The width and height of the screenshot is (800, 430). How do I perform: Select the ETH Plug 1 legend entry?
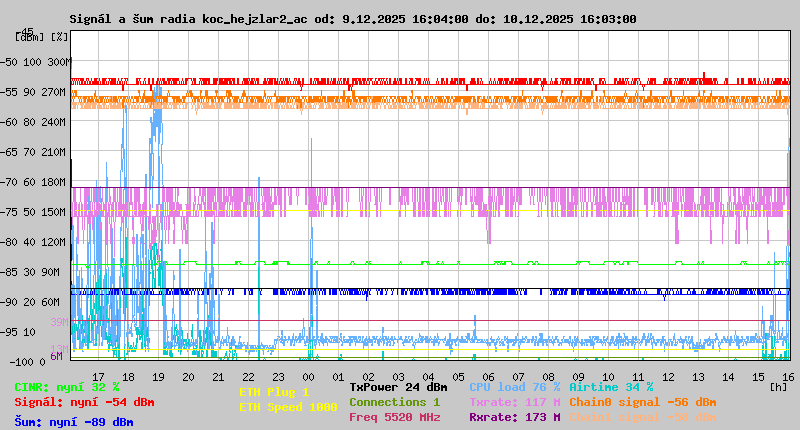274,392
